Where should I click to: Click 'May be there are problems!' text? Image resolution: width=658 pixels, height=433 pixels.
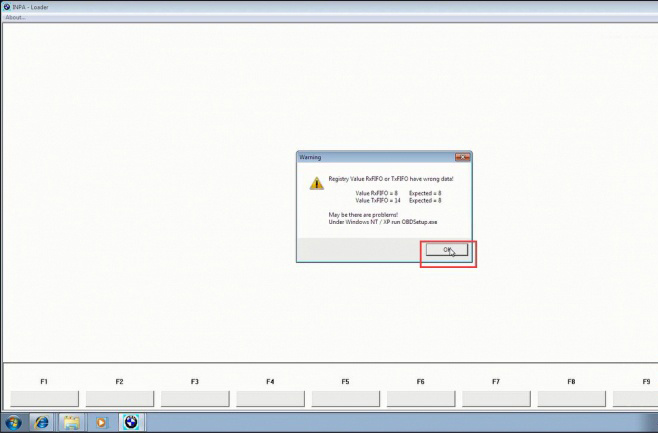tap(363, 215)
